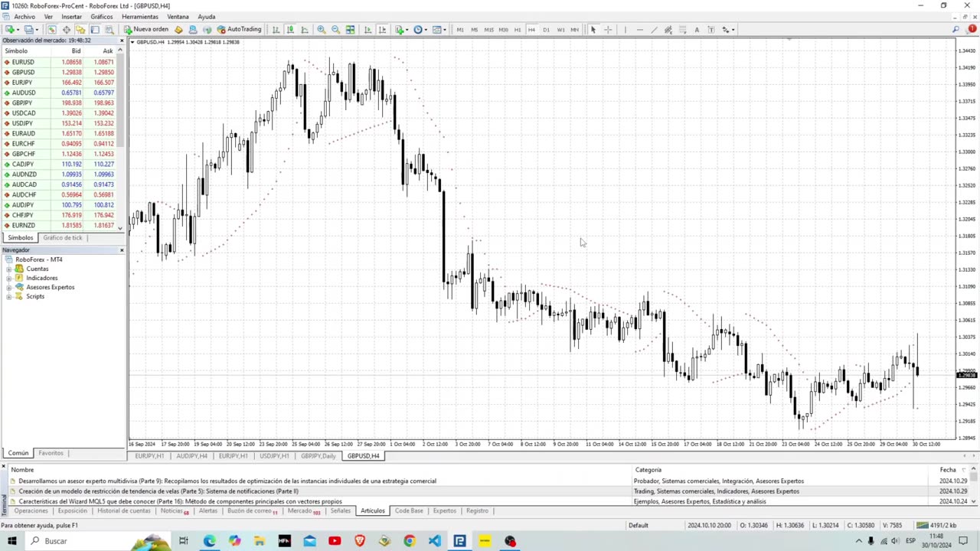Select the crosshair tool
The width and height of the screenshot is (980, 551).
608,29
